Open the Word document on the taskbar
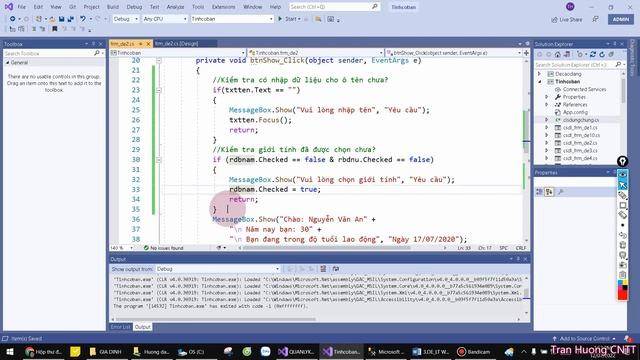This screenshot has height=360, width=640. (x=430, y=351)
